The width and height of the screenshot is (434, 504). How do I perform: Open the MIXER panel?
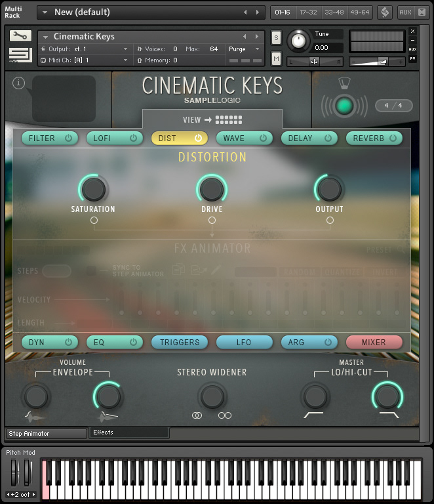click(x=374, y=342)
